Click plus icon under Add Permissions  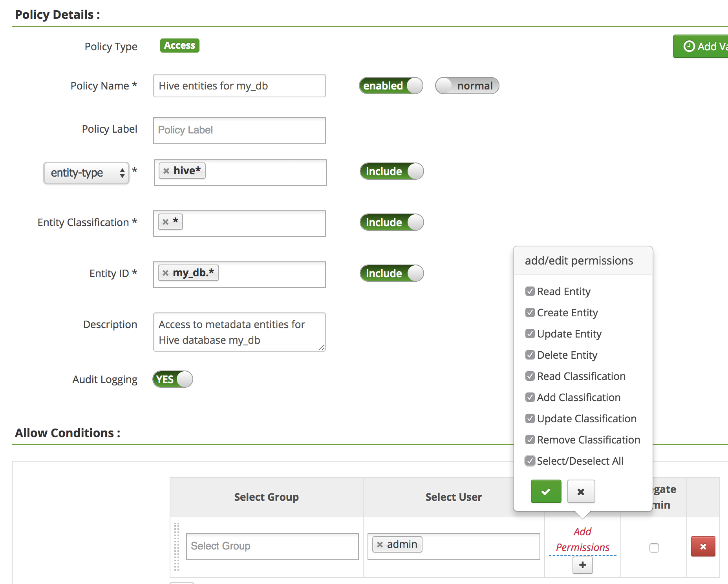(582, 565)
